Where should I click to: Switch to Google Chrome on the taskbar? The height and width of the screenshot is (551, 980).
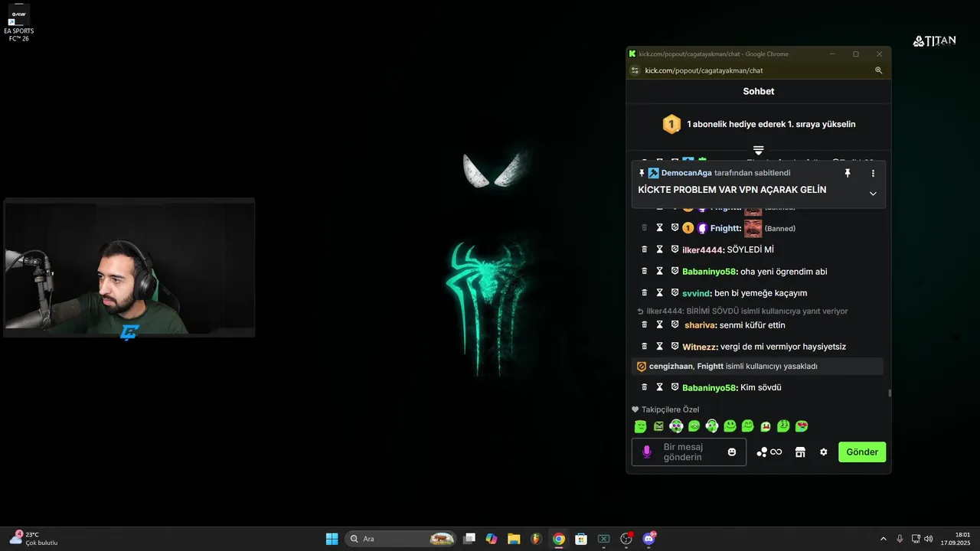(x=559, y=539)
